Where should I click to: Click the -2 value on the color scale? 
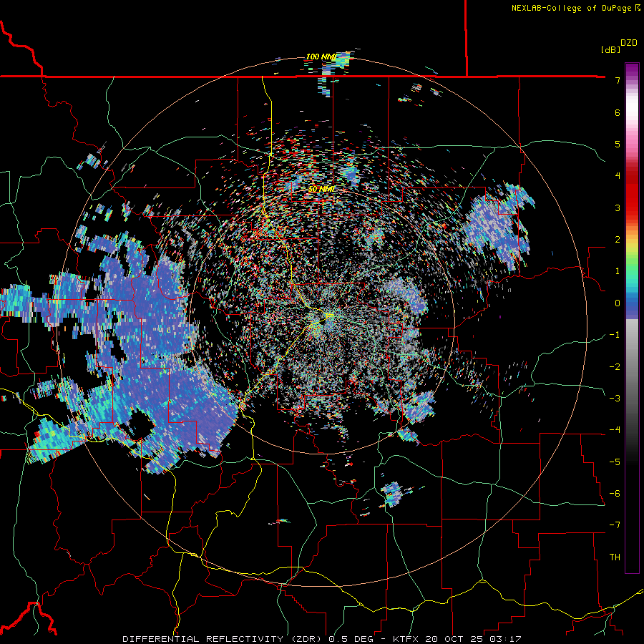pyautogui.click(x=615, y=367)
